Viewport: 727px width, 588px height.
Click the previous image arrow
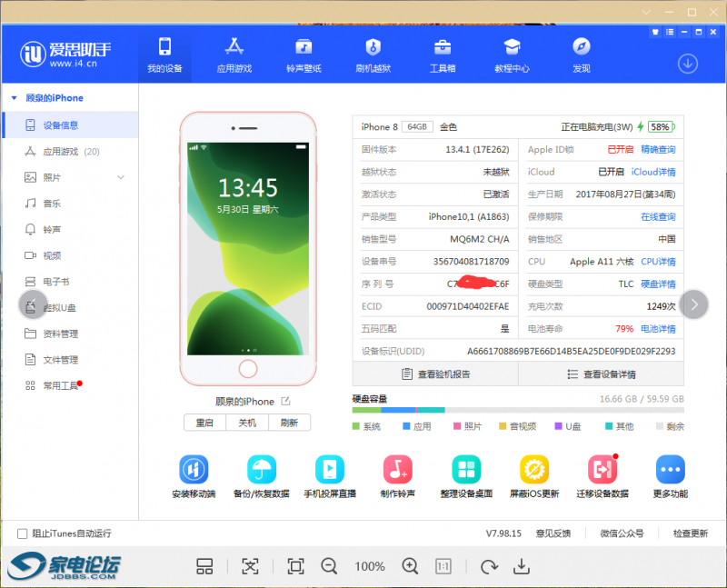[x=33, y=304]
